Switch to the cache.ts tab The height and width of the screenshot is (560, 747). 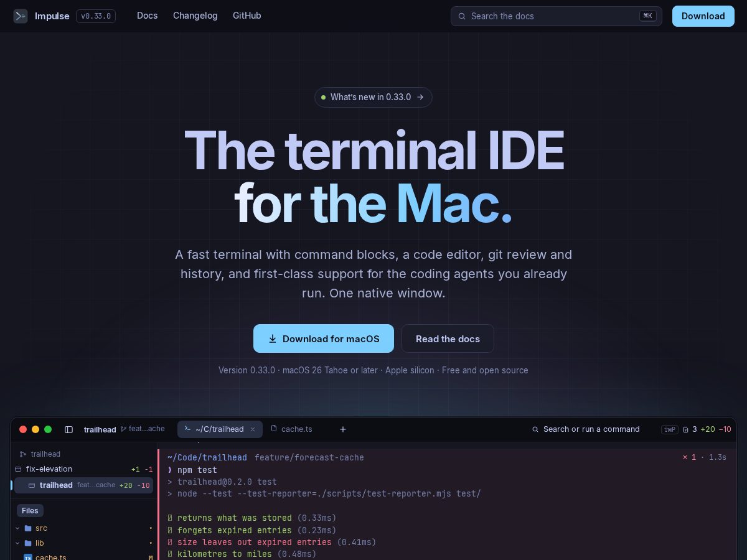pyautogui.click(x=291, y=429)
